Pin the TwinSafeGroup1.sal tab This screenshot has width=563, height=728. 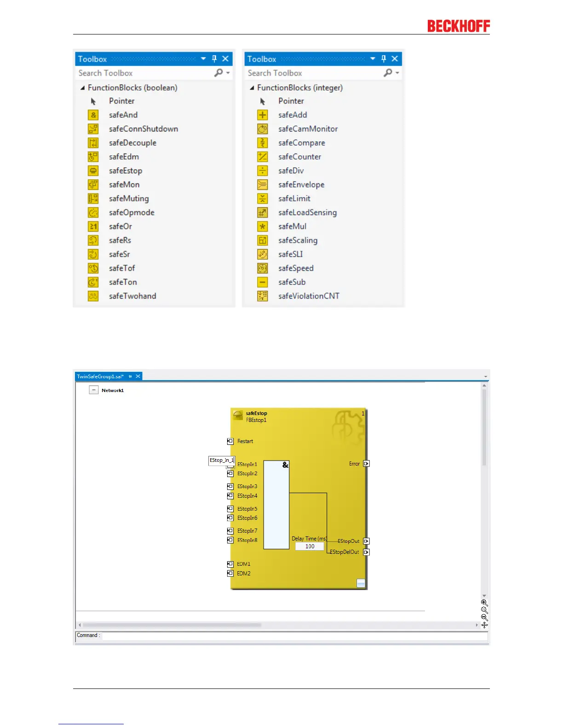[130, 376]
